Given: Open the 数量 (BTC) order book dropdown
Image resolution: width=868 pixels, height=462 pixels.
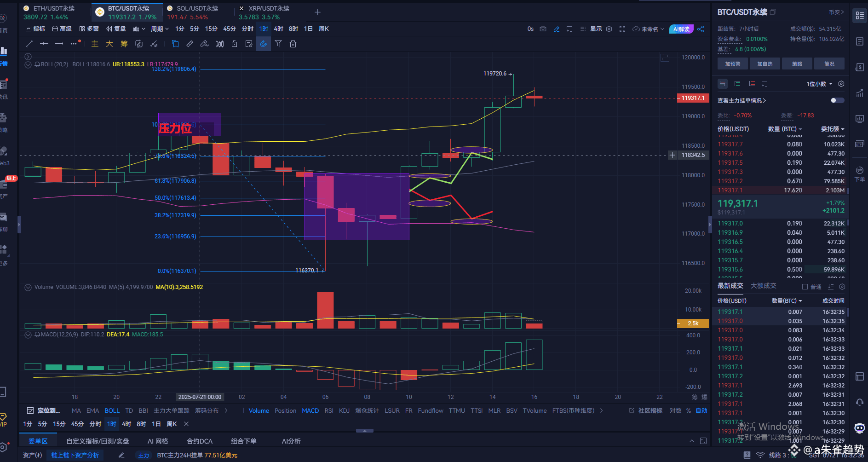Looking at the screenshot, I should click(x=785, y=129).
